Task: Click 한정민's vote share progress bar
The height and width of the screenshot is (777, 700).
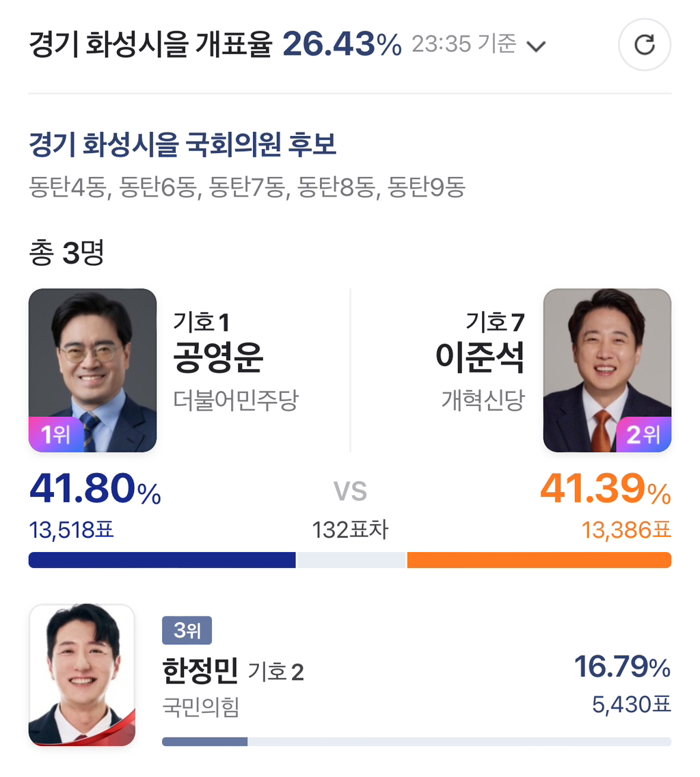Action: point(416,741)
